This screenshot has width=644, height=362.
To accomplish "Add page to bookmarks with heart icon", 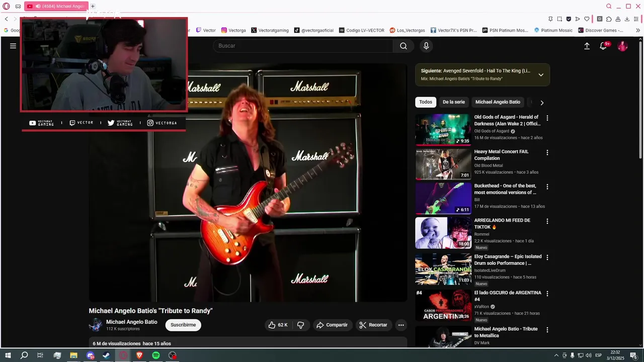I will (x=587, y=19).
